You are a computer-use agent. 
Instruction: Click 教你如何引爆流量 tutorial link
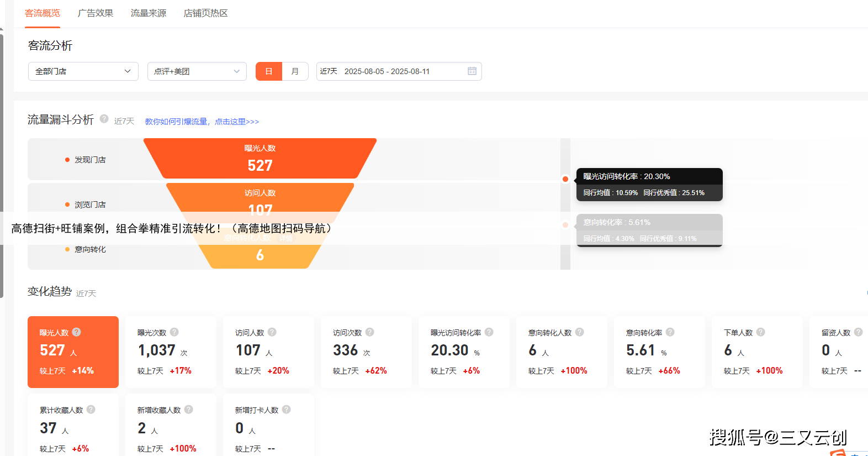coord(202,122)
